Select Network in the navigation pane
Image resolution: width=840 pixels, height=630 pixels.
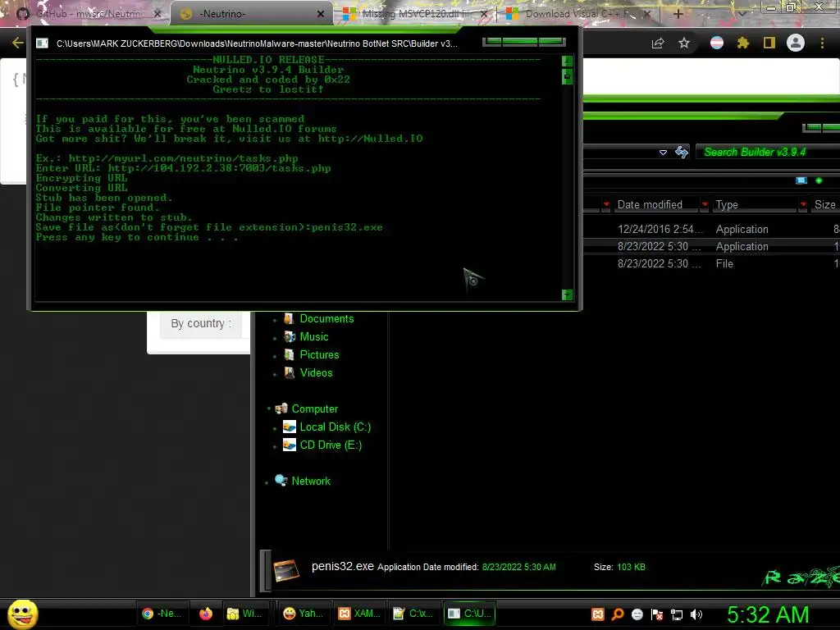coord(311,481)
